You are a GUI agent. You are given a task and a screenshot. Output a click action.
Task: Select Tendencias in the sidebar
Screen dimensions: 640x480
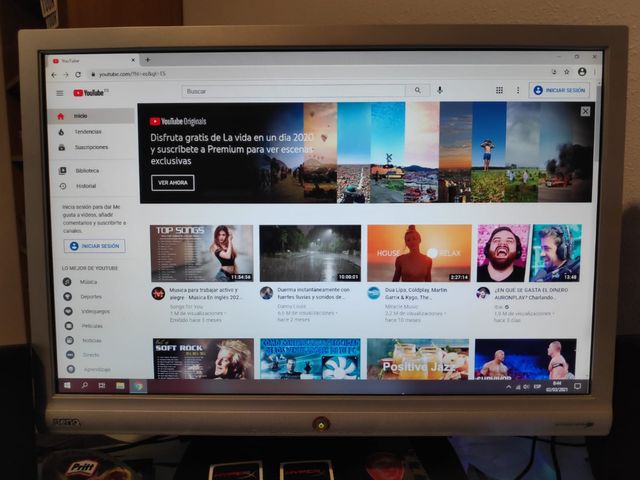click(x=88, y=131)
